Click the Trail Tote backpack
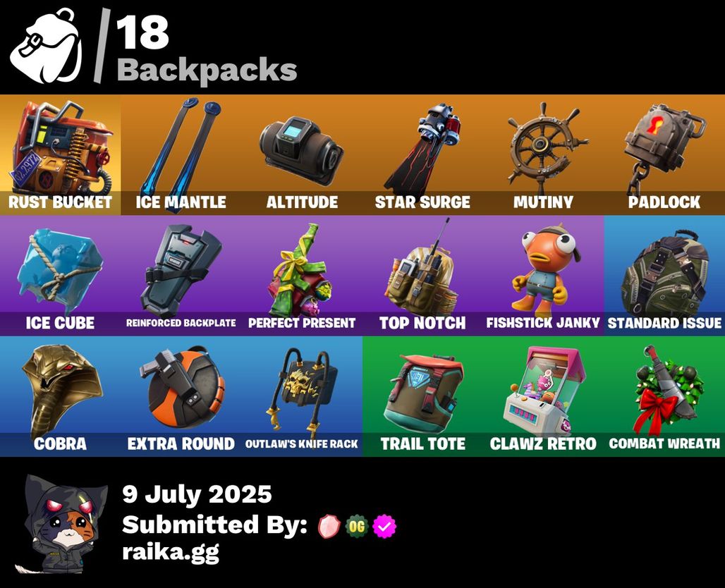The height and width of the screenshot is (588, 725). [422, 396]
